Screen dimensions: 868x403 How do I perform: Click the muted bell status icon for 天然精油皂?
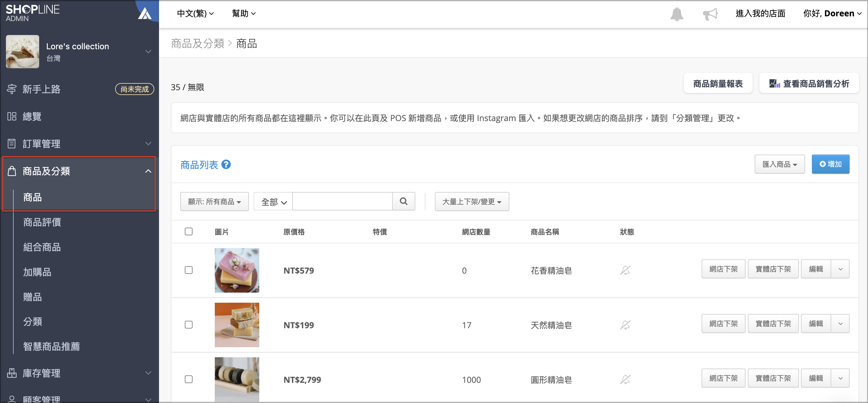tap(625, 325)
